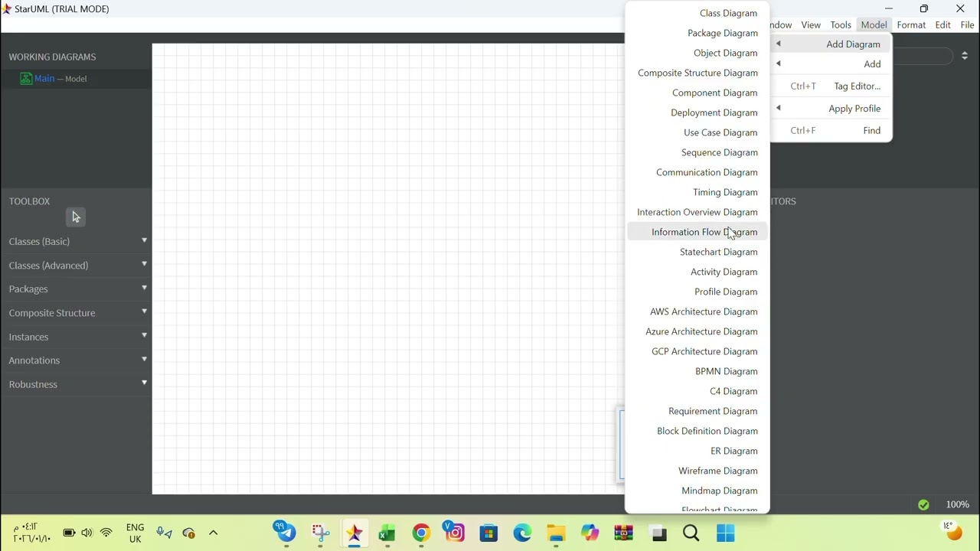The height and width of the screenshot is (551, 980).
Task: Open Google Chrome from the taskbar
Action: (421, 533)
